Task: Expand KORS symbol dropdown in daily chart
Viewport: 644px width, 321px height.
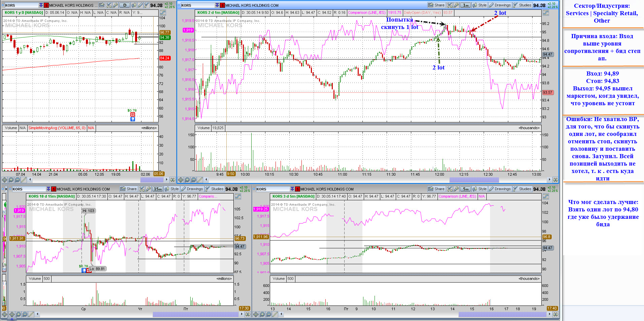Action: pos(41,5)
